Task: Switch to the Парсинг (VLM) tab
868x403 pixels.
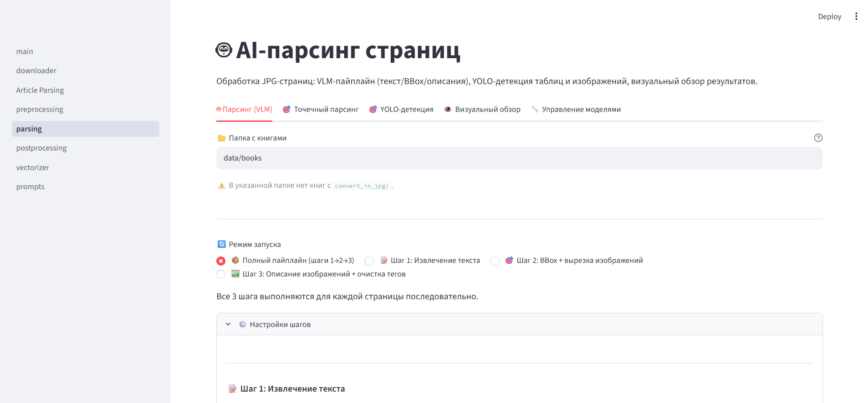Action: [244, 109]
